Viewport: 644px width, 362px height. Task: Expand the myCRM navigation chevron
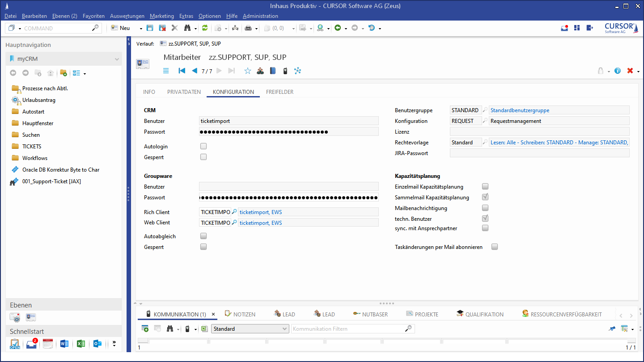[117, 59]
